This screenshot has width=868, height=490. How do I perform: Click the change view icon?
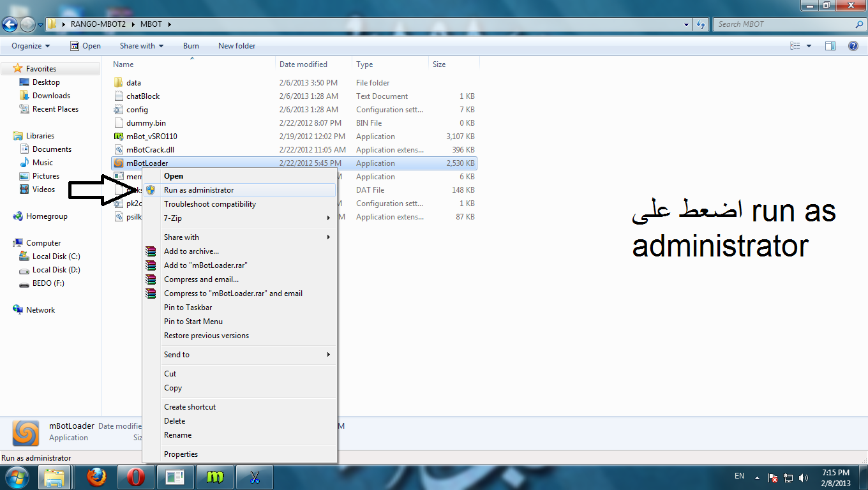click(x=795, y=46)
